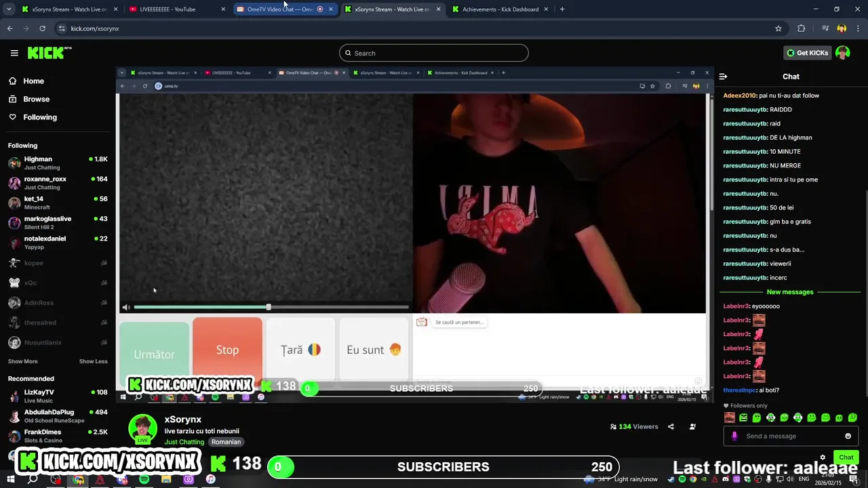Open Chrome three-dot menu
868x488 pixels.
[859, 28]
